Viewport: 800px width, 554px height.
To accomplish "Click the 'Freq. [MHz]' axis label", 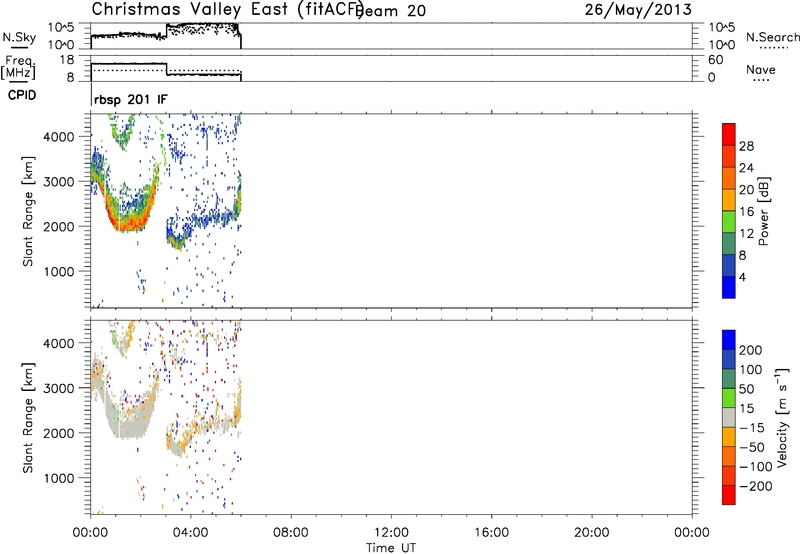I will point(18,68).
